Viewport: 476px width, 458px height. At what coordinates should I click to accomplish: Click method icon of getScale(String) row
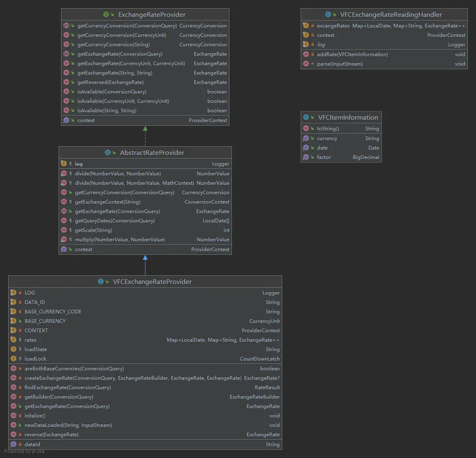pos(64,230)
